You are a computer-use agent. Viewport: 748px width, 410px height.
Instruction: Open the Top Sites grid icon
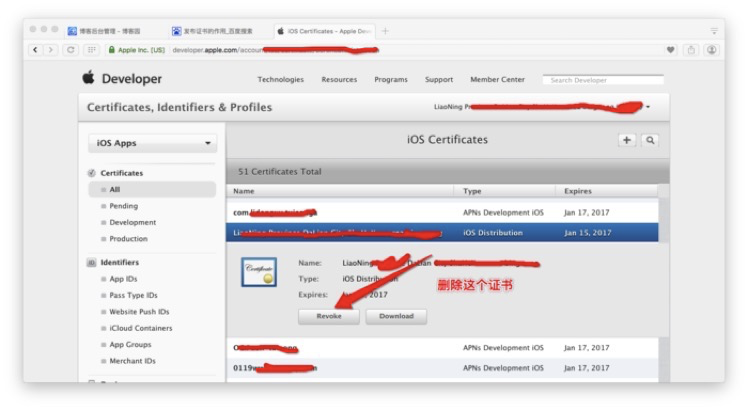tap(92, 50)
